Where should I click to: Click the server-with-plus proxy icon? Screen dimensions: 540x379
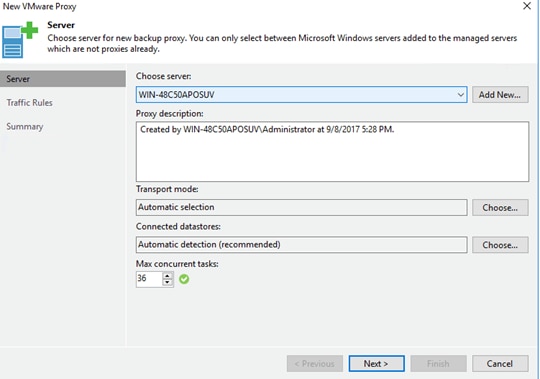click(20, 40)
